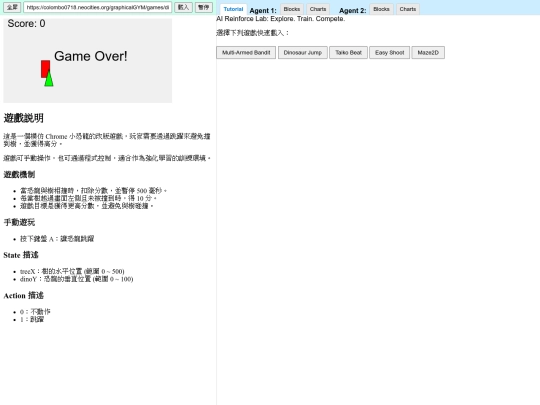This screenshot has height=405, width=540.
Task: Open Agent 2 Blocks tab
Action: (381, 9)
